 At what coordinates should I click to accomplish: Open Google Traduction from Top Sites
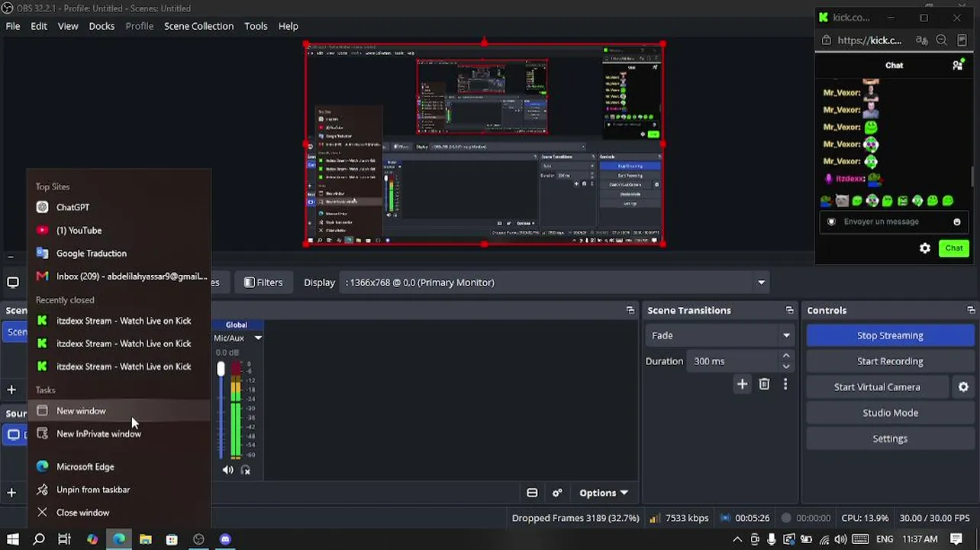pos(119,253)
